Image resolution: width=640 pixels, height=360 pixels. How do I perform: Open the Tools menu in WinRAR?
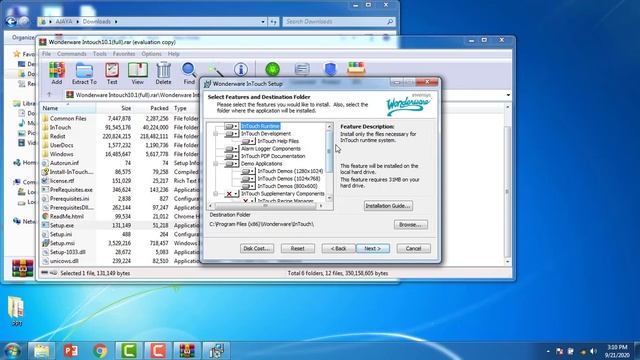click(x=100, y=54)
